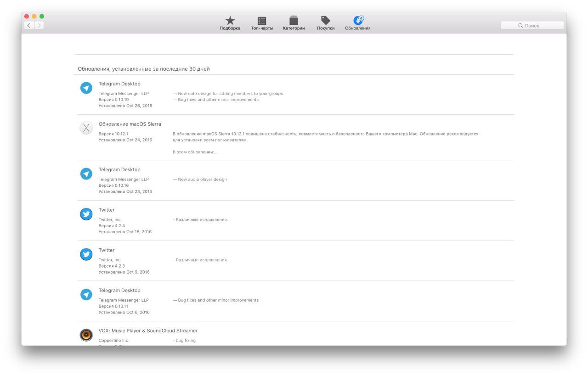Click the 'Версия 4.2.4' text
The height and width of the screenshot is (376, 588).
(x=112, y=226)
